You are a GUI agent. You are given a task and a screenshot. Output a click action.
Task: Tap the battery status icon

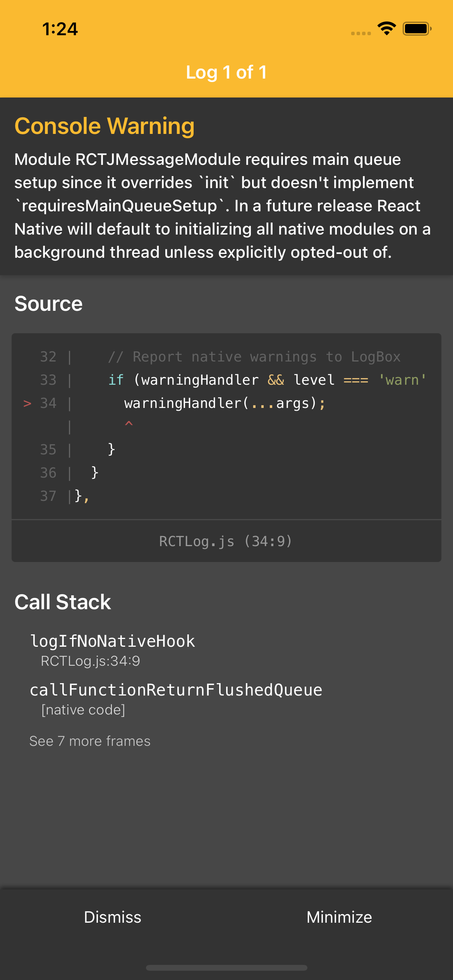tap(417, 29)
